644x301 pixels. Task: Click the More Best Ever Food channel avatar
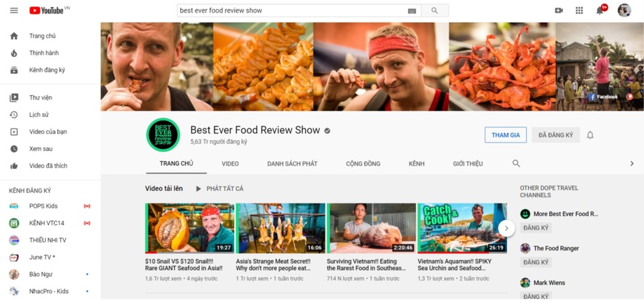point(525,214)
